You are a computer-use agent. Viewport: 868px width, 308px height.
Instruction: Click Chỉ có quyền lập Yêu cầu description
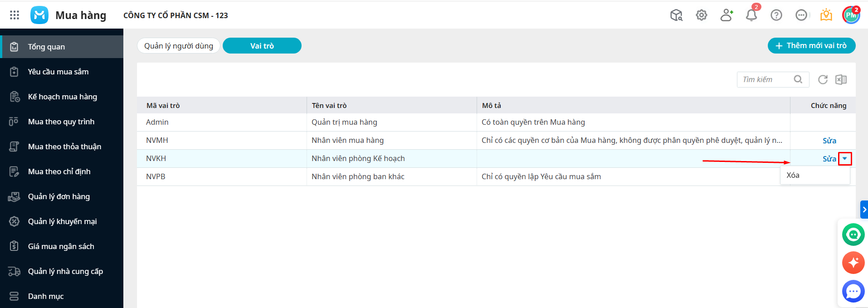point(541,177)
